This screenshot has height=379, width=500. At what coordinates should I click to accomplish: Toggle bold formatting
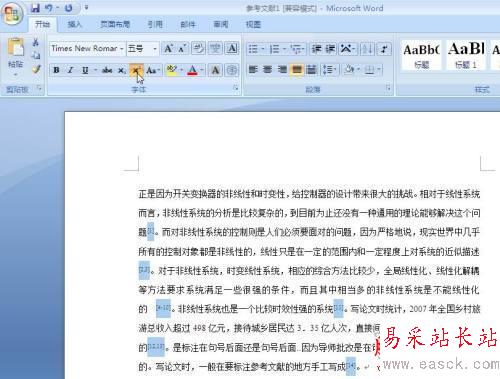pos(56,70)
